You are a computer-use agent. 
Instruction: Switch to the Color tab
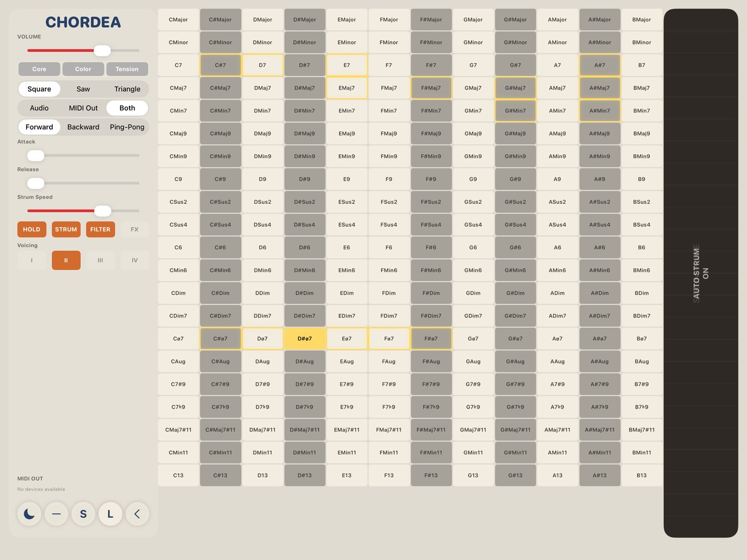point(83,69)
